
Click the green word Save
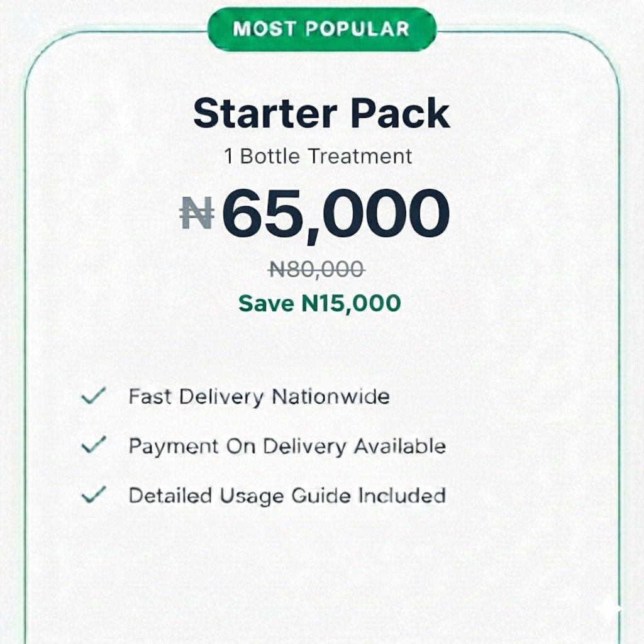click(x=267, y=304)
